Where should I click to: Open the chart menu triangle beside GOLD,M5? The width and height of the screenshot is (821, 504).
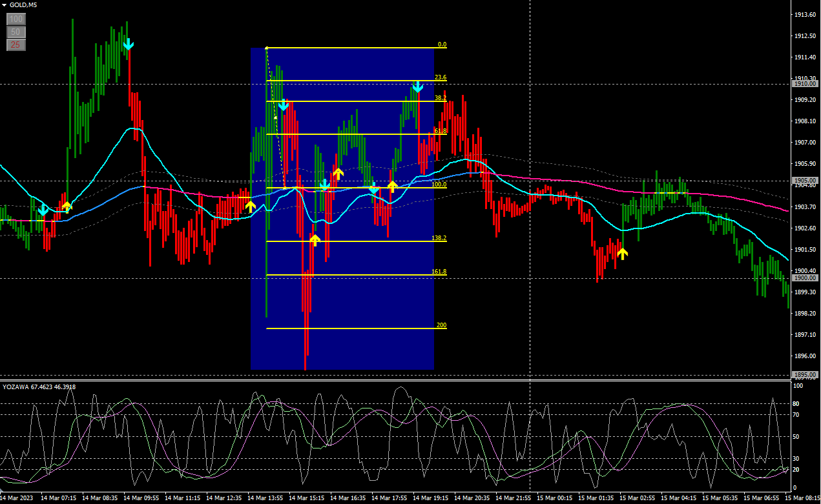5,5
